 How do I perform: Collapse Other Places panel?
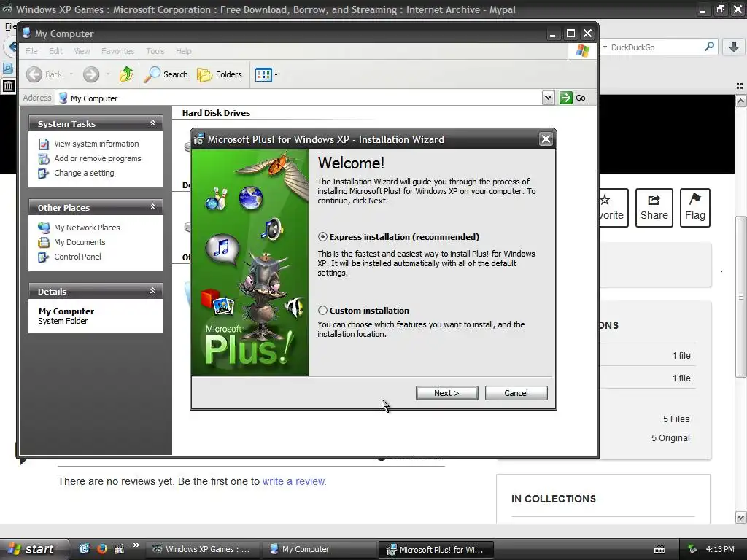153,207
